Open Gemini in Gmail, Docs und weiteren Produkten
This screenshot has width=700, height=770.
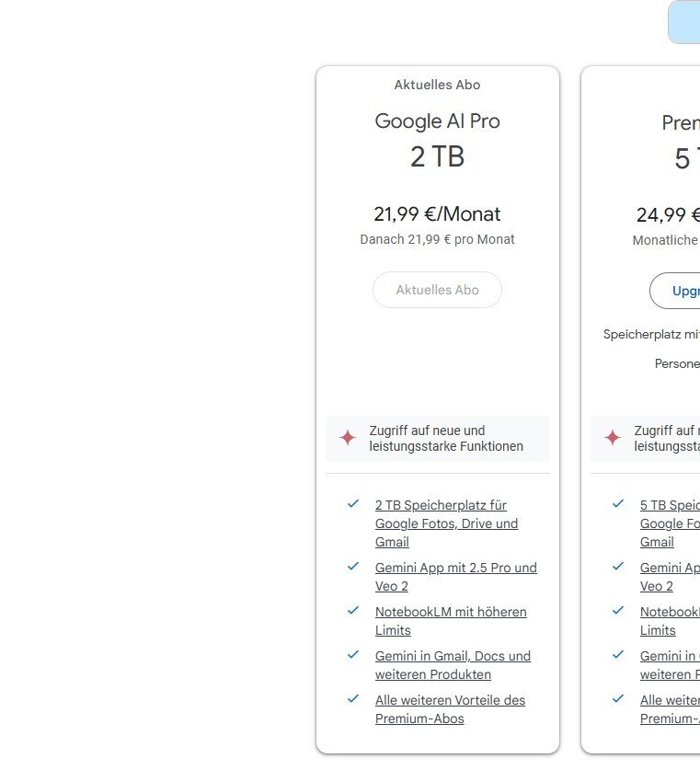(x=453, y=656)
